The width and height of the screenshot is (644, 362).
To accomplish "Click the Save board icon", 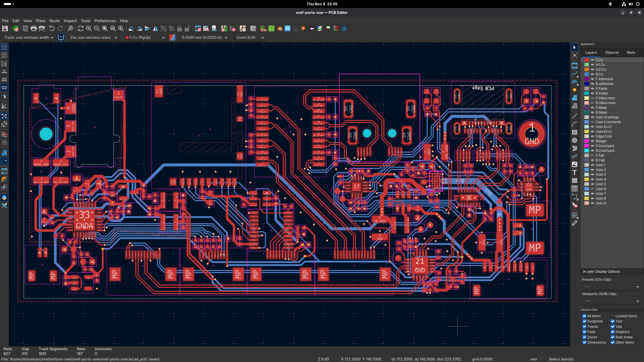I will tap(5, 28).
